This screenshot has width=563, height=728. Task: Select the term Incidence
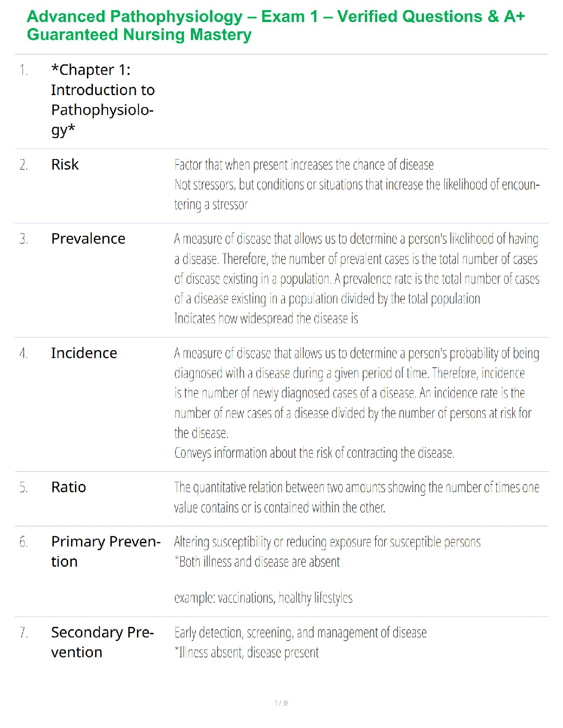pos(84,353)
